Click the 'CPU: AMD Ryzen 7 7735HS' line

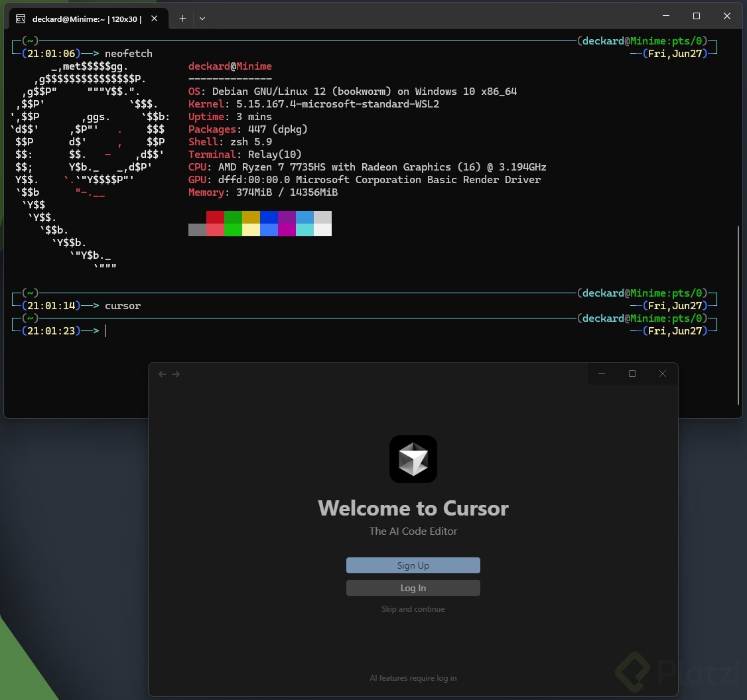coord(368,167)
